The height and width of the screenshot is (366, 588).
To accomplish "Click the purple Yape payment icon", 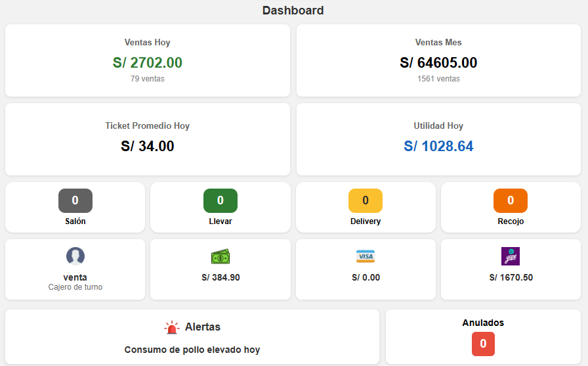I will tap(511, 256).
